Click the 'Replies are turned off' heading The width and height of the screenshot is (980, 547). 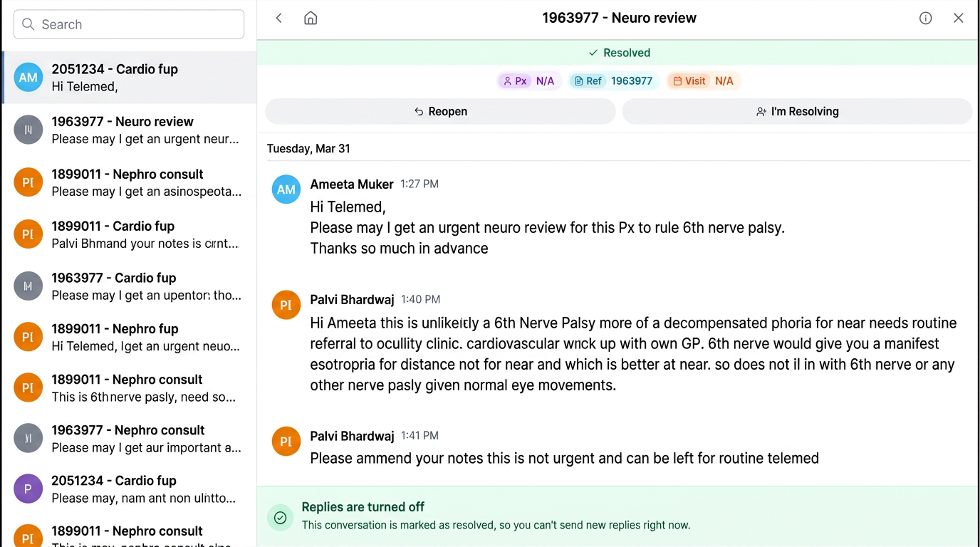click(363, 507)
